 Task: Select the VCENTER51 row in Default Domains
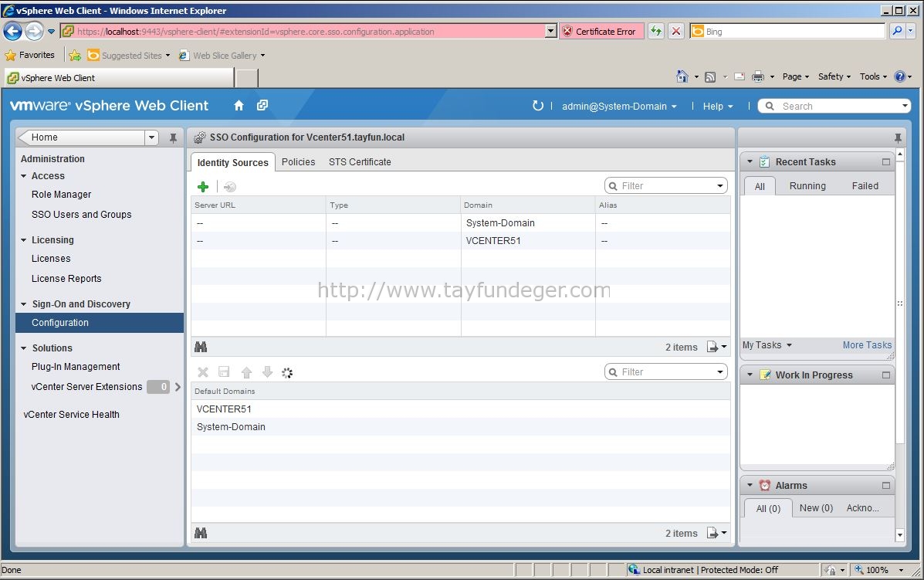click(460, 409)
